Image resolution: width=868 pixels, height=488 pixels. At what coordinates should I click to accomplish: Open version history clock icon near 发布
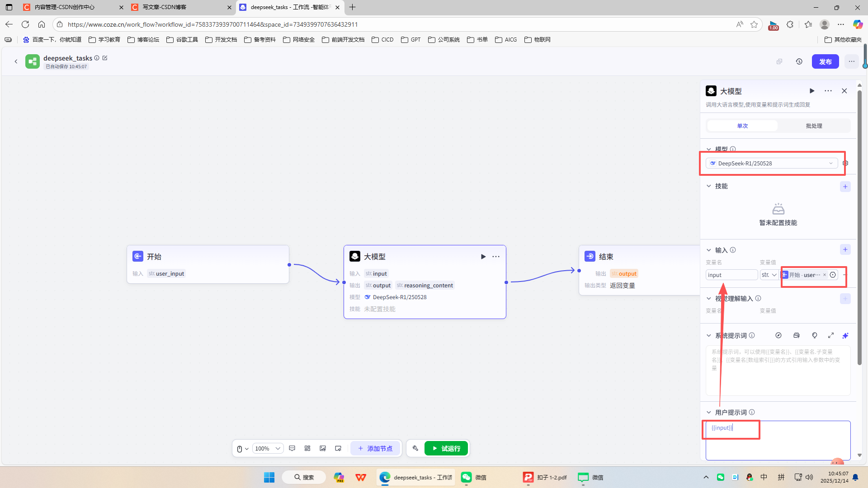point(799,61)
